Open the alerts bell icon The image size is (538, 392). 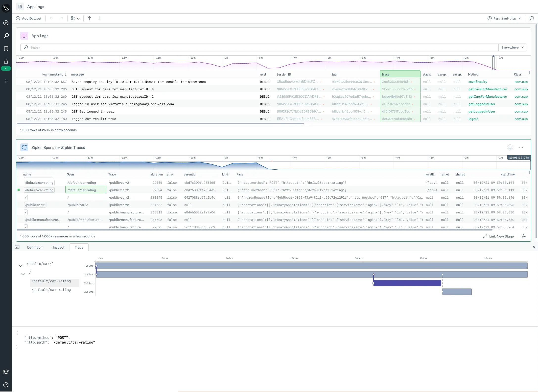point(6,62)
